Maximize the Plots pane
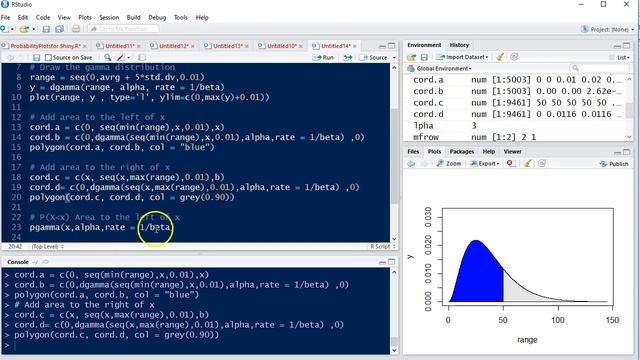 click(x=627, y=152)
